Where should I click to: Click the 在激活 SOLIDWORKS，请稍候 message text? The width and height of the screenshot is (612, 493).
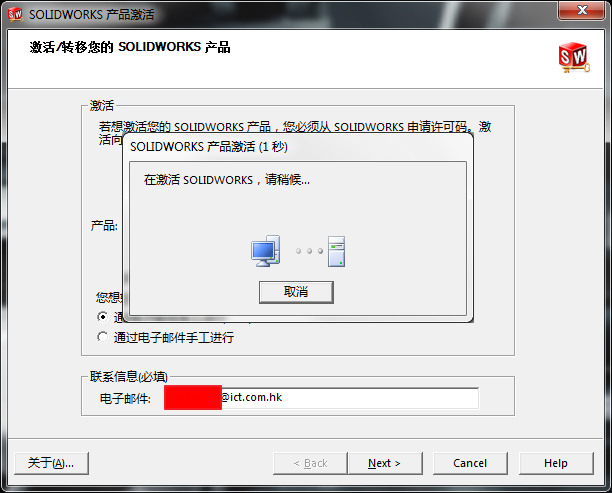(x=227, y=180)
